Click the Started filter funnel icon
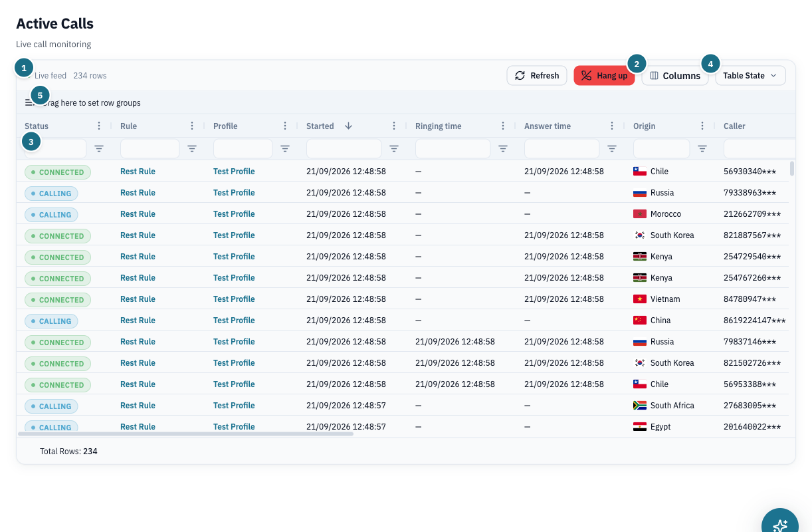The height and width of the screenshot is (532, 812). click(394, 148)
